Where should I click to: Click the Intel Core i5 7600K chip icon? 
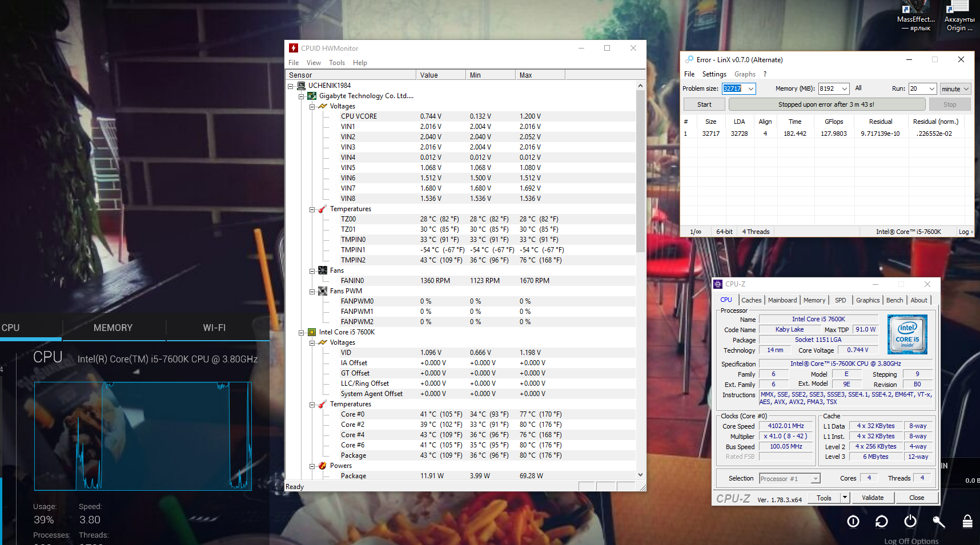point(312,332)
